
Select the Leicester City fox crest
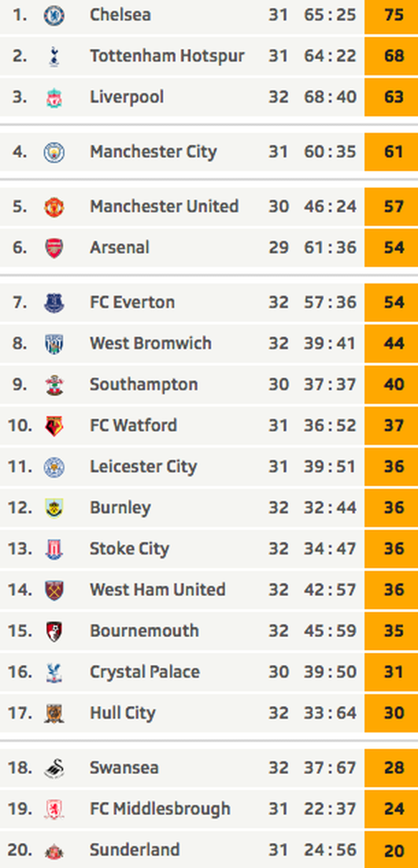[x=54, y=466]
